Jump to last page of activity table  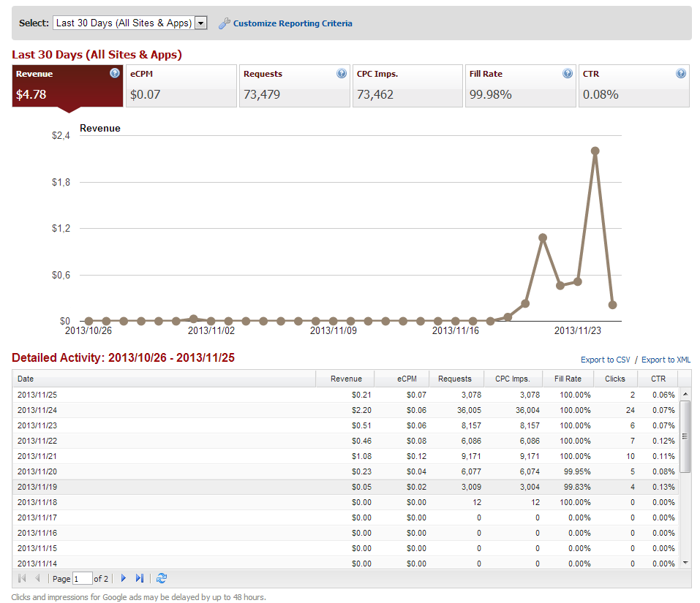[x=140, y=578]
